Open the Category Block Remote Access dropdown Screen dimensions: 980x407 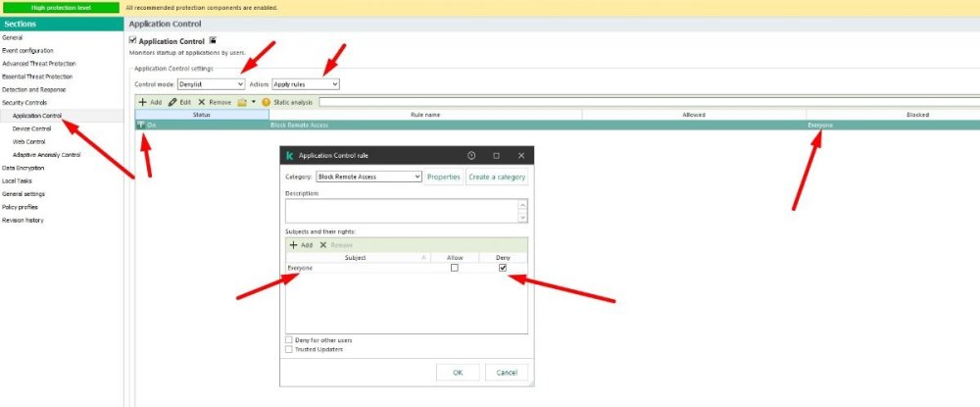point(368,177)
